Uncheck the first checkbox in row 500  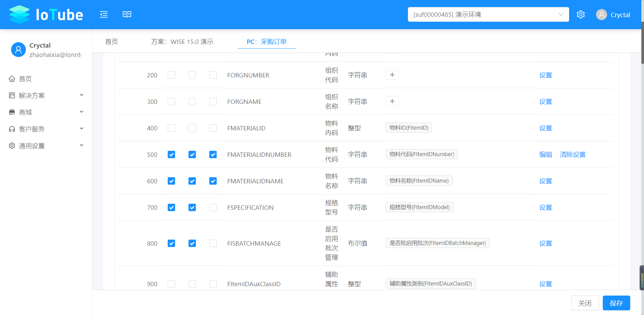point(171,154)
